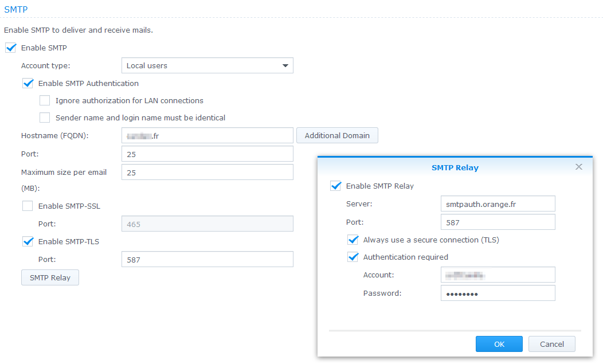Click the relay Password field
Image resolution: width=603 pixels, height=364 pixels.
coord(498,293)
